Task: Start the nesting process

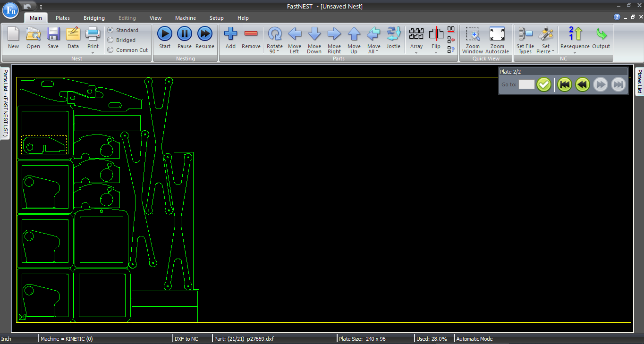Action: coord(165,38)
